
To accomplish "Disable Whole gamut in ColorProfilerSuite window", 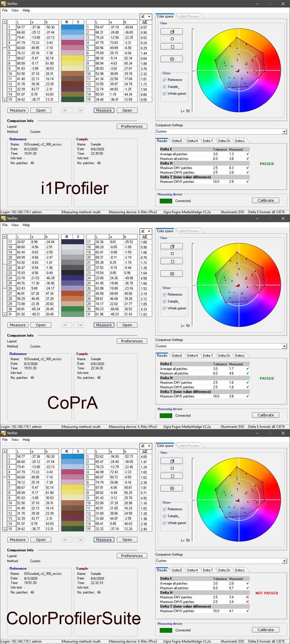I will coord(165,523).
